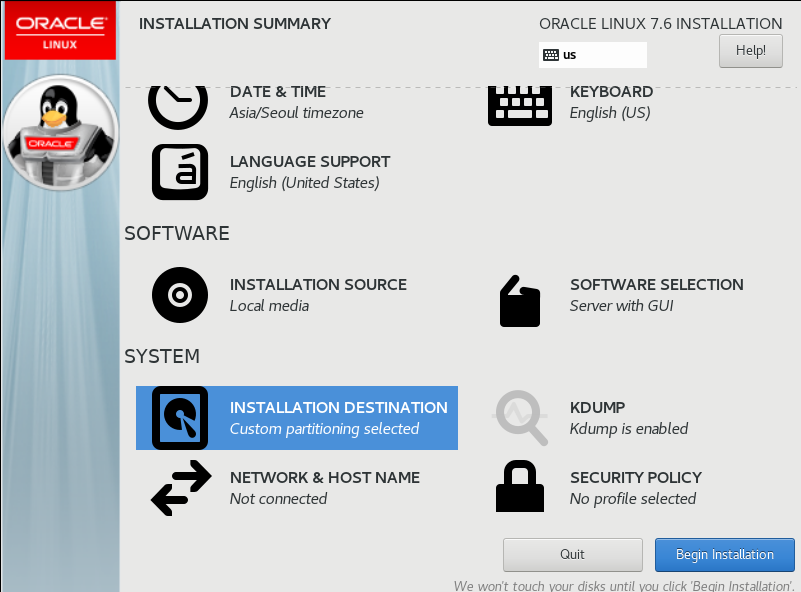Select SOFTWARE SELECTION heading

tap(657, 285)
